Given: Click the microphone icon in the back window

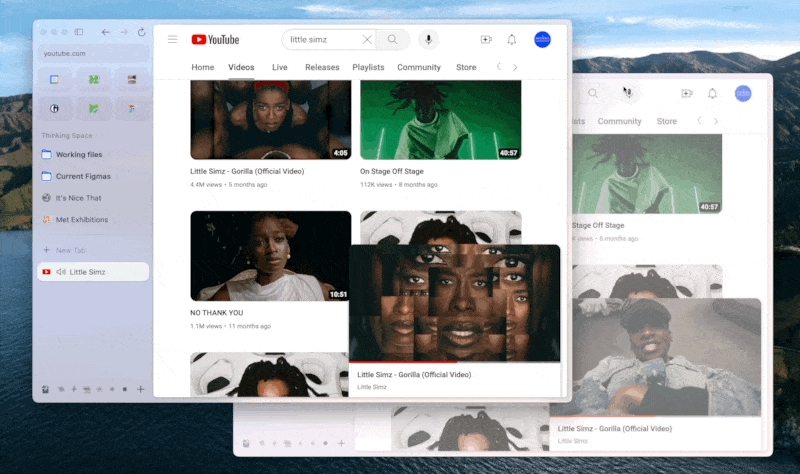Looking at the screenshot, I should pyautogui.click(x=628, y=93).
